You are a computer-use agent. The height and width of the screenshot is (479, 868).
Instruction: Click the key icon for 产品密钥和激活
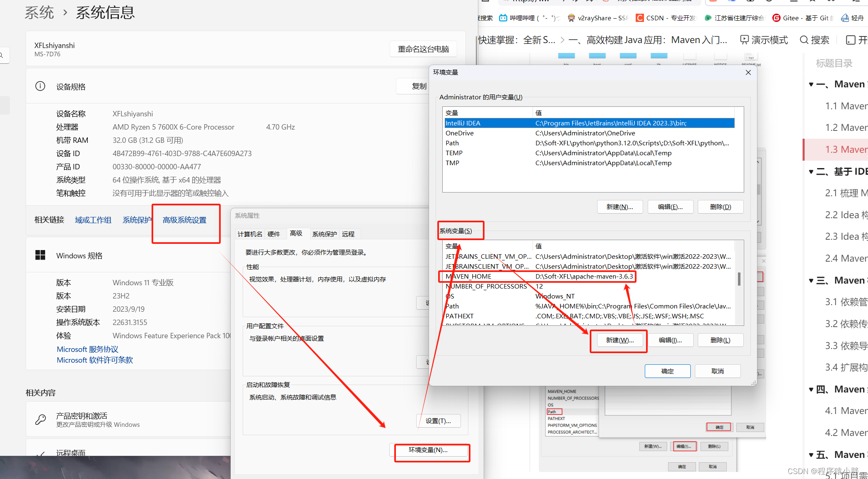41,419
